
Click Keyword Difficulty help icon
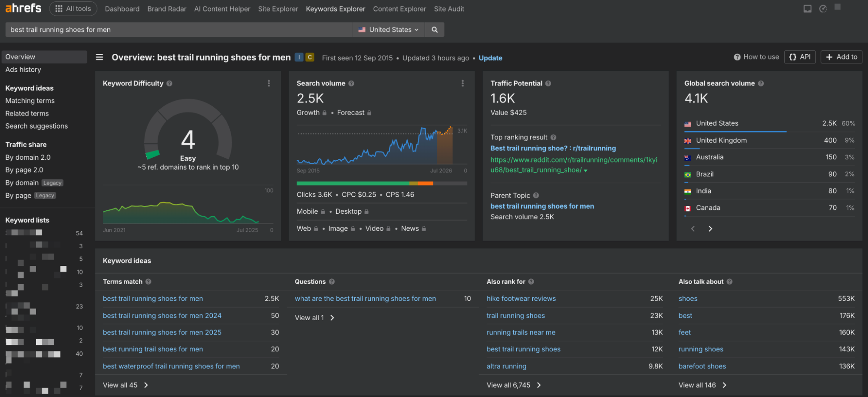click(x=169, y=83)
